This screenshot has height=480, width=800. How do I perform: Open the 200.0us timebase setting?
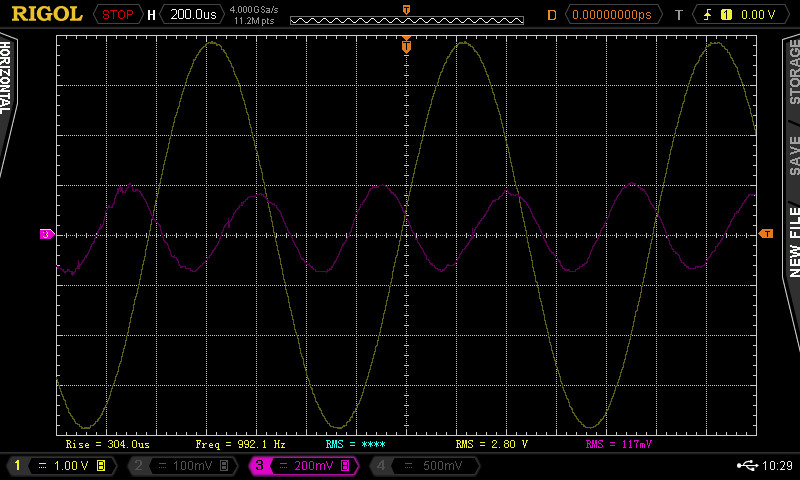191,15
